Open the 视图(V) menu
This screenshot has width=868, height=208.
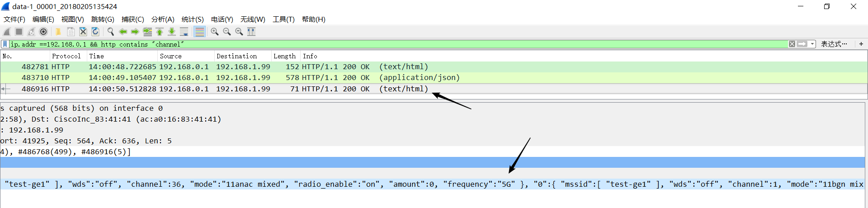point(73,19)
